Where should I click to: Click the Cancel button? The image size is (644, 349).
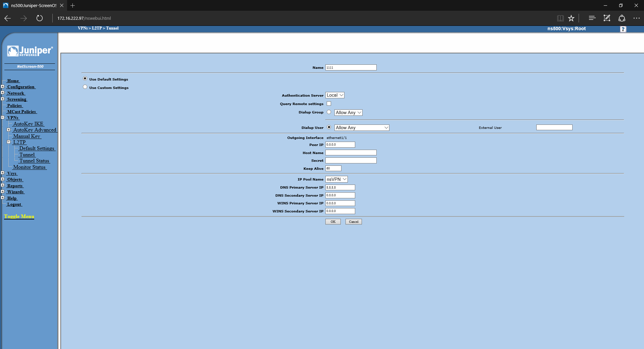pyautogui.click(x=354, y=221)
